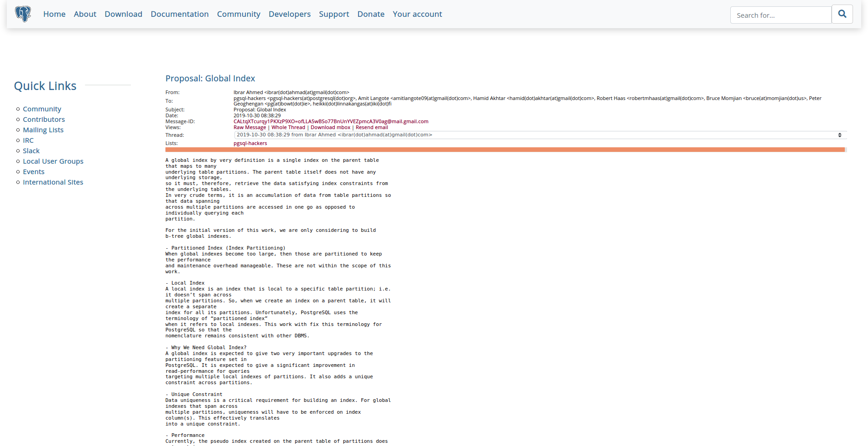This screenshot has width=868, height=446.
Task: Click the Download mbox link
Action: (330, 128)
